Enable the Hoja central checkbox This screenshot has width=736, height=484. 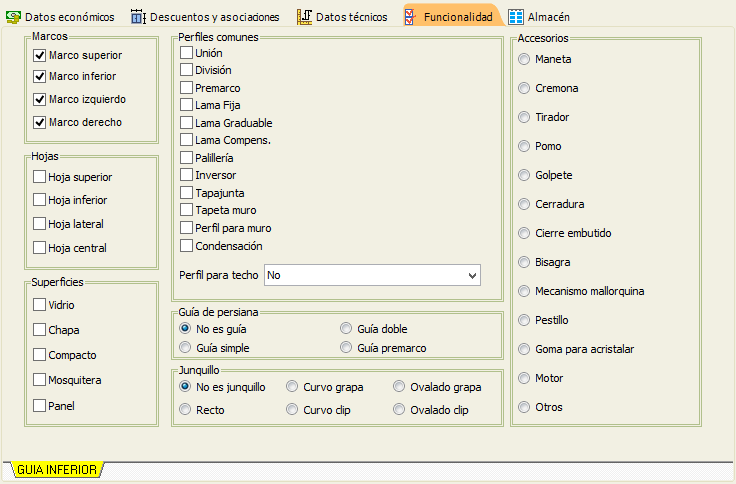click(39, 247)
